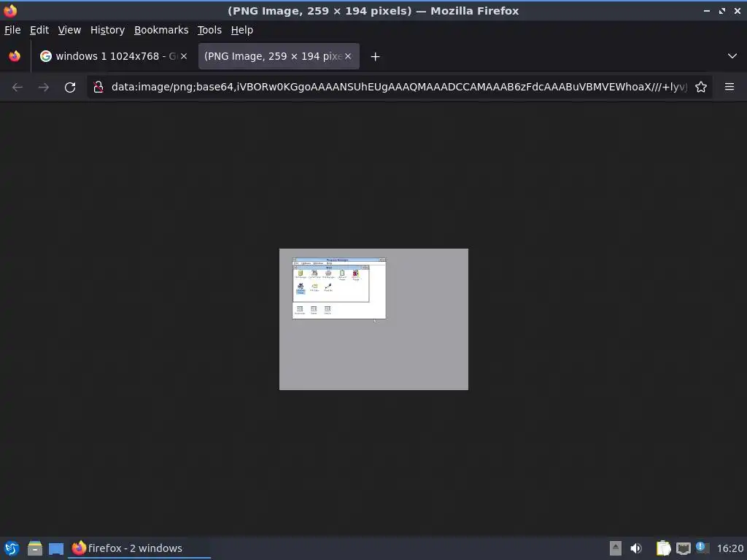
Task: Reload the current page
Action: (70, 87)
